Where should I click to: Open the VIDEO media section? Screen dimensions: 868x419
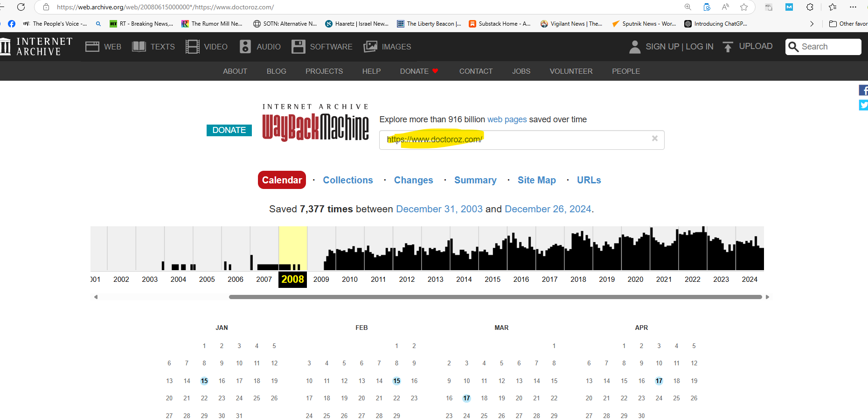point(207,47)
